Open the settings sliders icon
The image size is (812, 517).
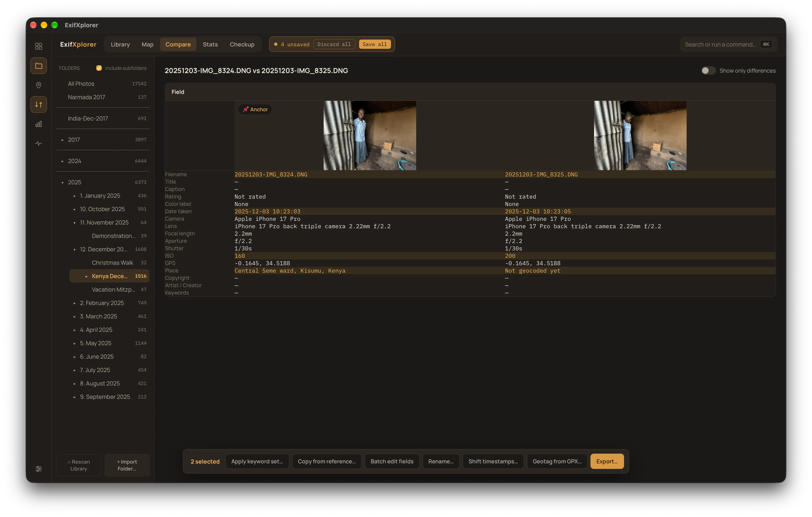coord(38,469)
